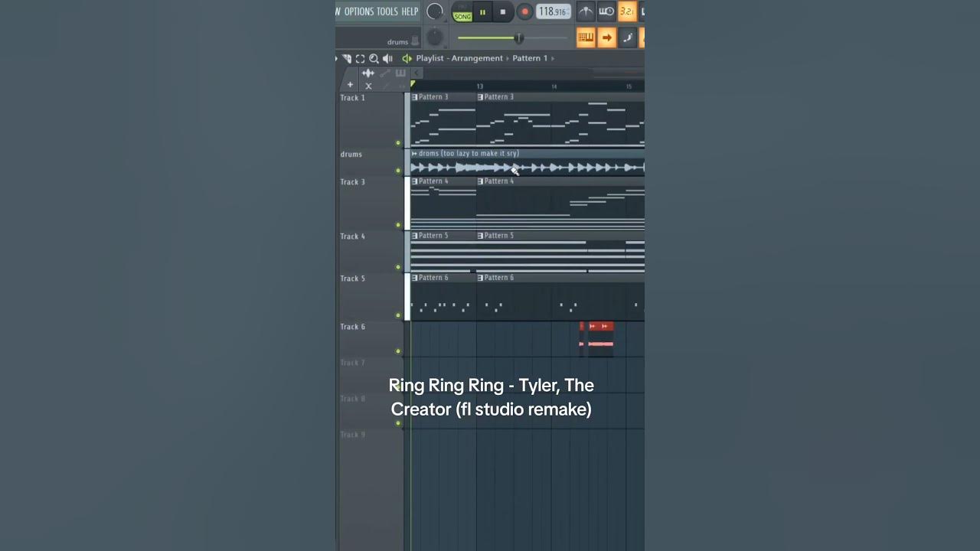Click timeline bar marker 14
The image size is (980, 551).
pyautogui.click(x=554, y=86)
